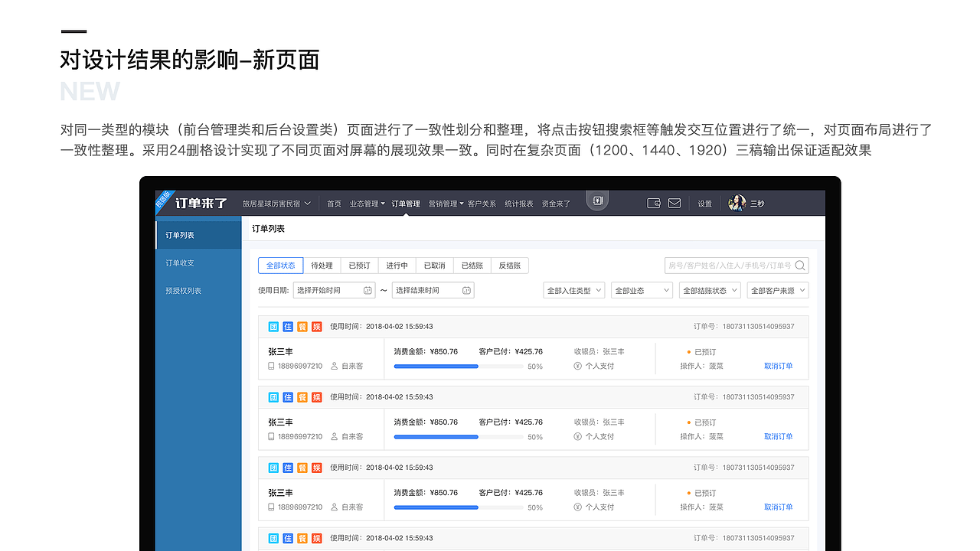
Task: Open the 全部入住类型 dropdown
Action: pos(573,290)
